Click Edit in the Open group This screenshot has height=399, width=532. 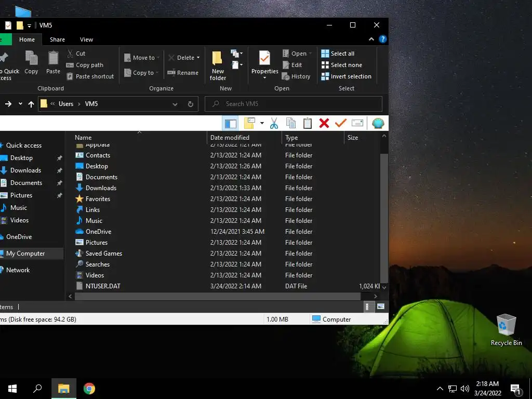[292, 65]
